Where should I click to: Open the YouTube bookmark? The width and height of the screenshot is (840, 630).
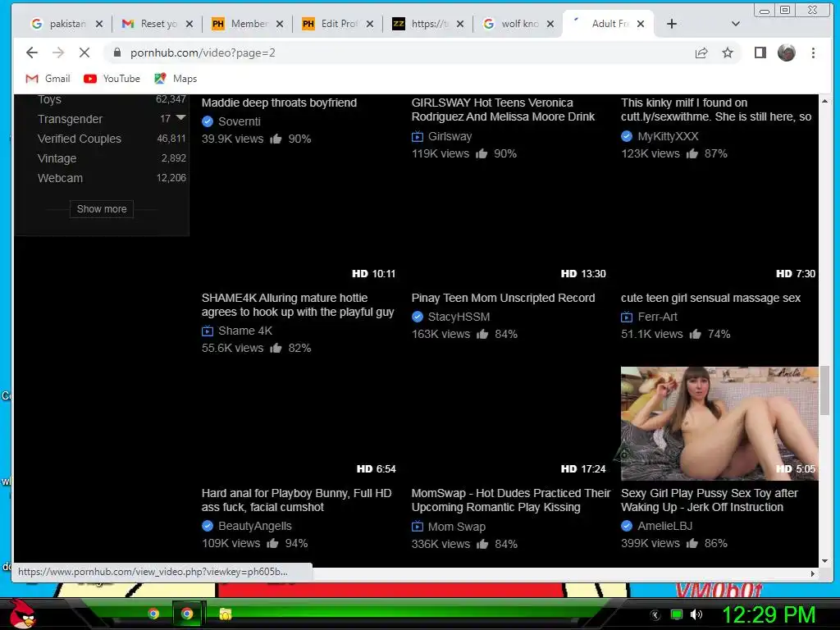(112, 79)
